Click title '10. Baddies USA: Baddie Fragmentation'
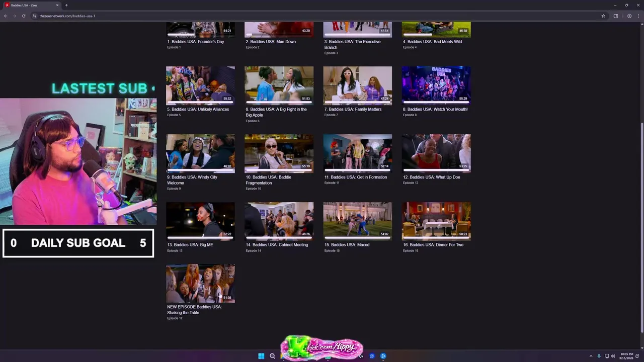This screenshot has width=644, height=362. point(269,180)
